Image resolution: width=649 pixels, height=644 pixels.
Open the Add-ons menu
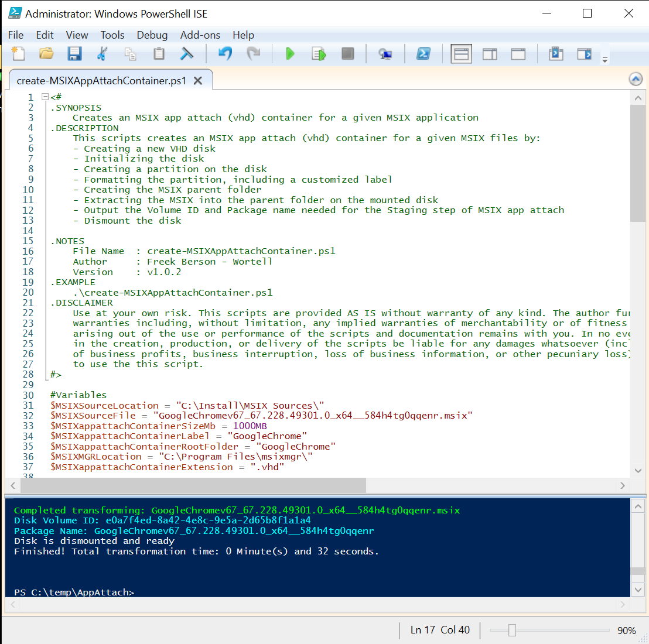(x=200, y=35)
